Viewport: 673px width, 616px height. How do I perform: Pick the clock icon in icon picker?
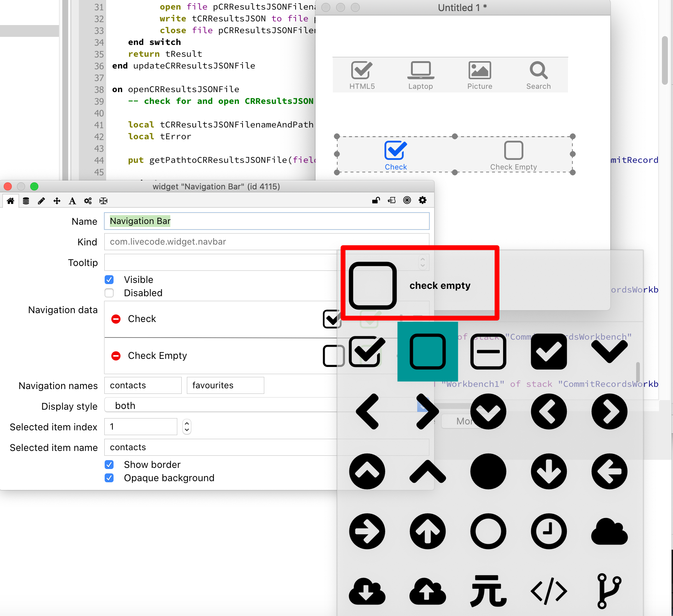pos(548,531)
